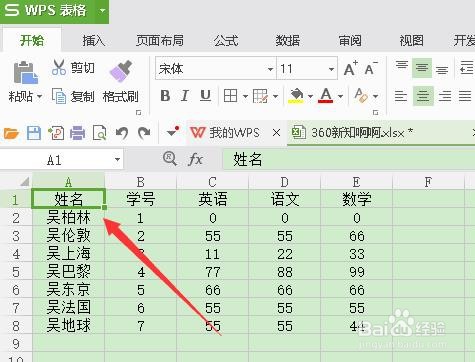Click the formula bar showing 姓名

pos(349,159)
